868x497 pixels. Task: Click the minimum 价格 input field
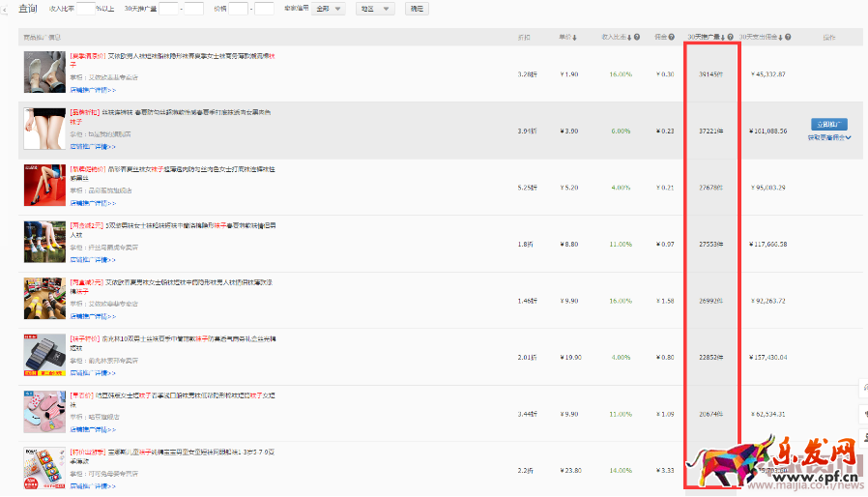(x=238, y=9)
